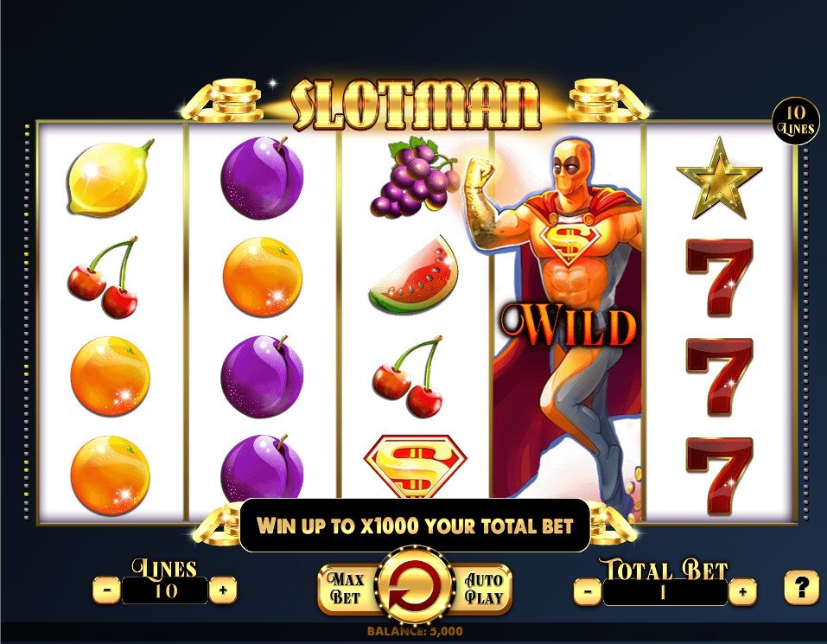Click the win-up-to x1000 banner
This screenshot has width=827, height=644.
tap(415, 526)
